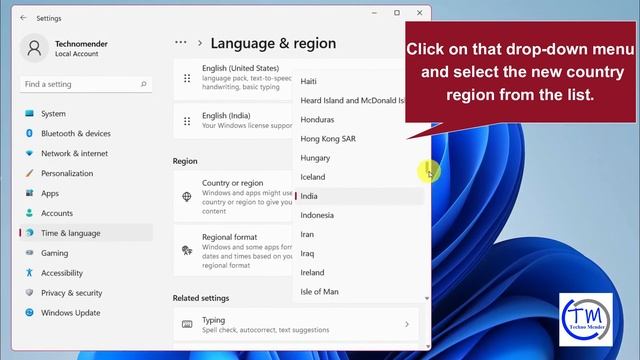Viewport: 640px width, 360px height.
Task: Grab drag handle for English (United States)
Action: pos(187,78)
